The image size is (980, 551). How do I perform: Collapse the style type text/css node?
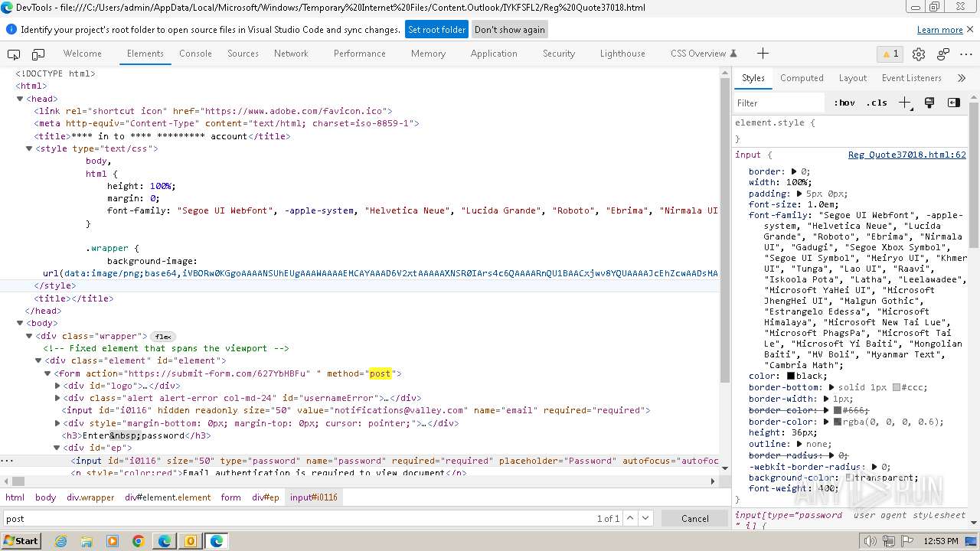pyautogui.click(x=29, y=148)
